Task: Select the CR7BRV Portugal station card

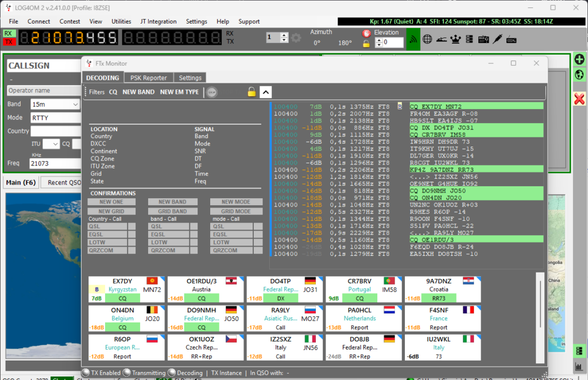Action: tap(363, 290)
